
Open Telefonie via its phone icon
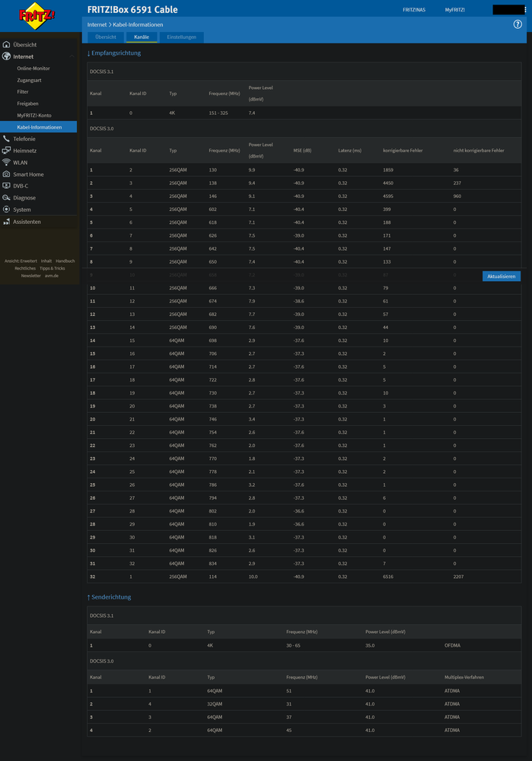[6, 139]
